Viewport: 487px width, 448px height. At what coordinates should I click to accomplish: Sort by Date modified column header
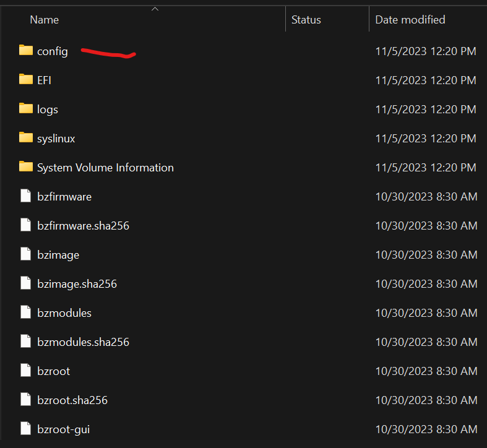pyautogui.click(x=410, y=20)
